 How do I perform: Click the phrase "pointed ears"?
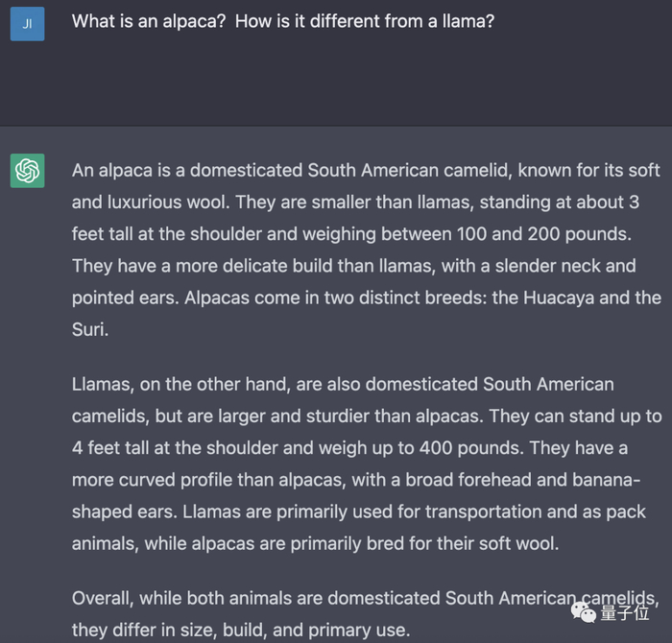[x=120, y=298]
